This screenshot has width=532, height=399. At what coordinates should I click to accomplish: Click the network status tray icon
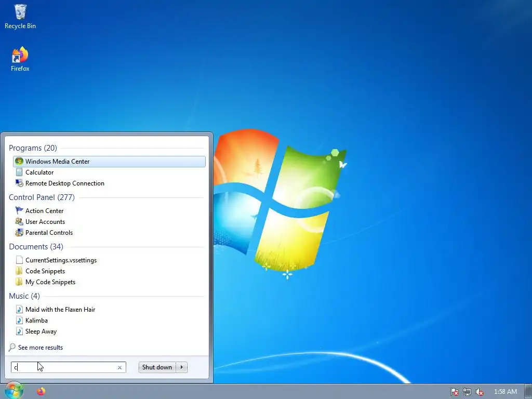(467, 392)
